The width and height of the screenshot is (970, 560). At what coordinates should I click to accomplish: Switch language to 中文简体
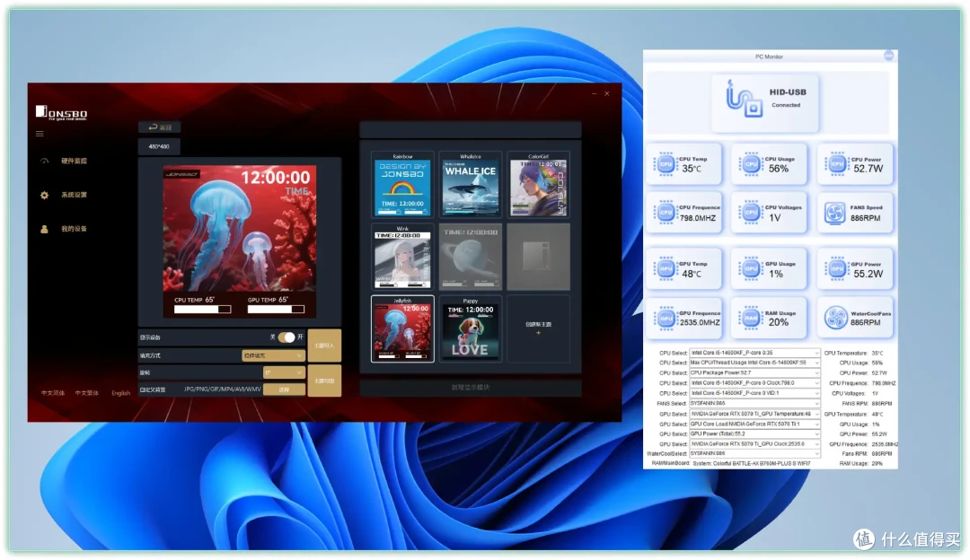click(x=53, y=393)
